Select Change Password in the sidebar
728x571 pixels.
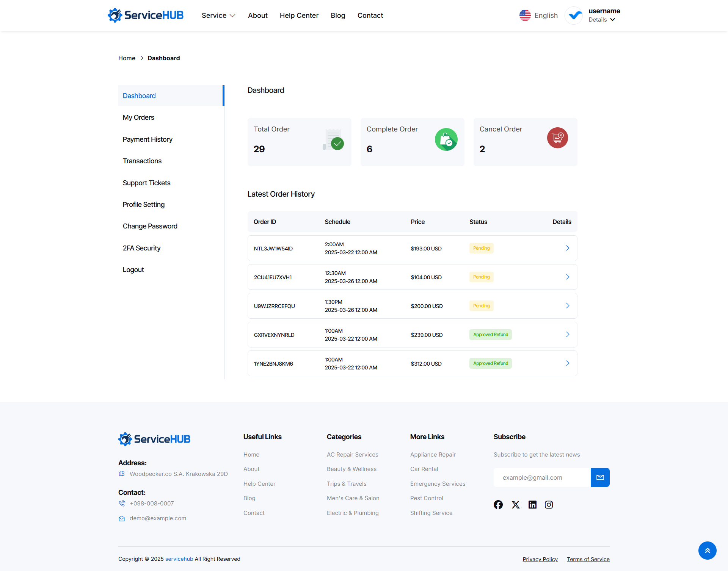coord(150,226)
